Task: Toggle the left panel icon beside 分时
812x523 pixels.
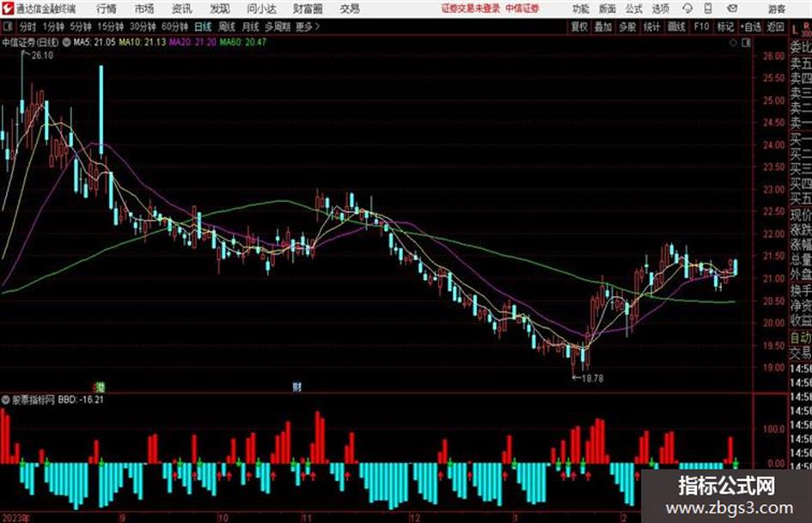Action: click(7, 27)
